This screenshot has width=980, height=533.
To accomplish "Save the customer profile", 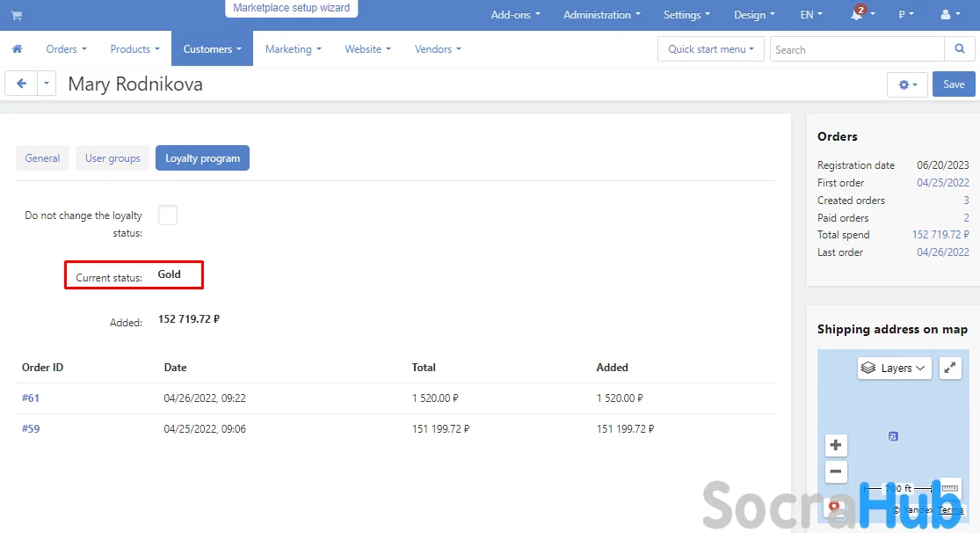I will click(x=954, y=84).
